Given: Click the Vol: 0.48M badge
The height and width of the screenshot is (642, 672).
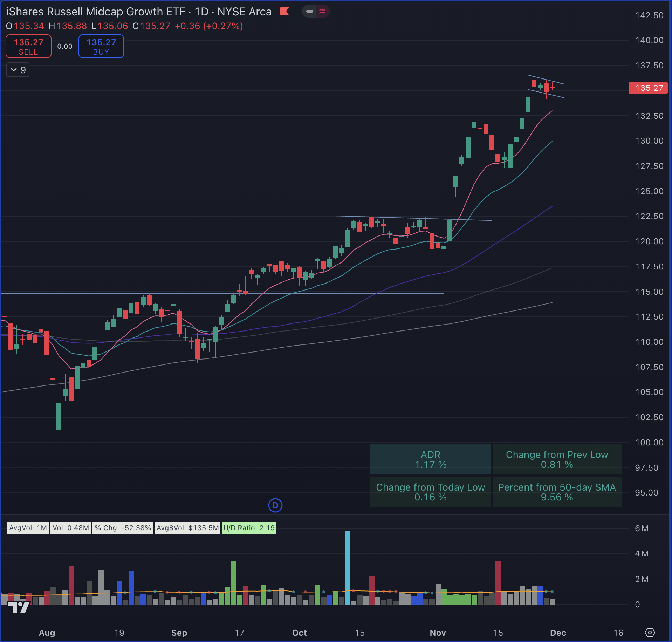Looking at the screenshot, I should coord(70,528).
